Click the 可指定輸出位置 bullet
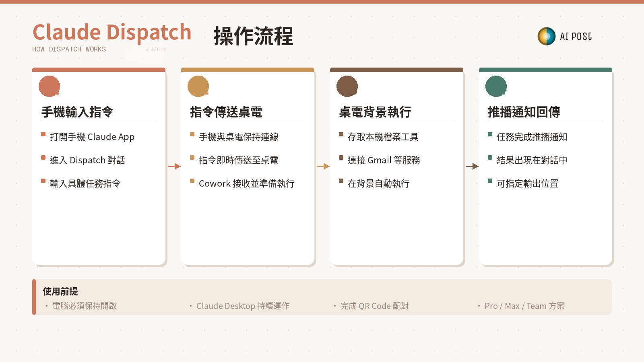Viewport: 644px width, 362px height. coord(527,184)
